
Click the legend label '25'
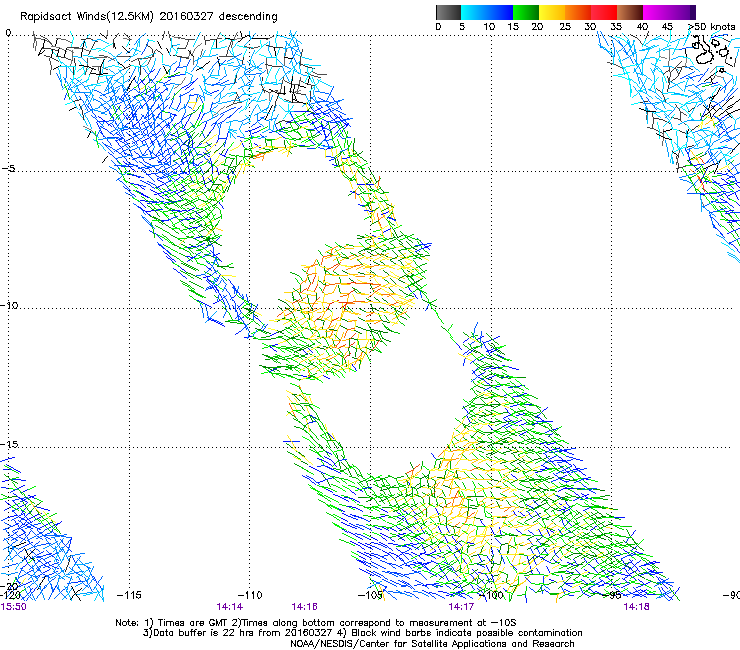click(565, 27)
